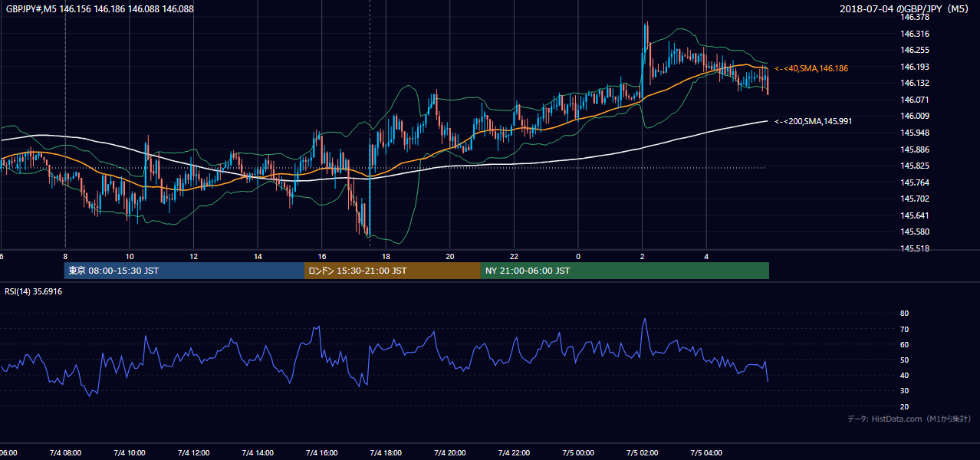Click the 7/5 04:00 date label
The image size is (980, 460).
pos(705,452)
